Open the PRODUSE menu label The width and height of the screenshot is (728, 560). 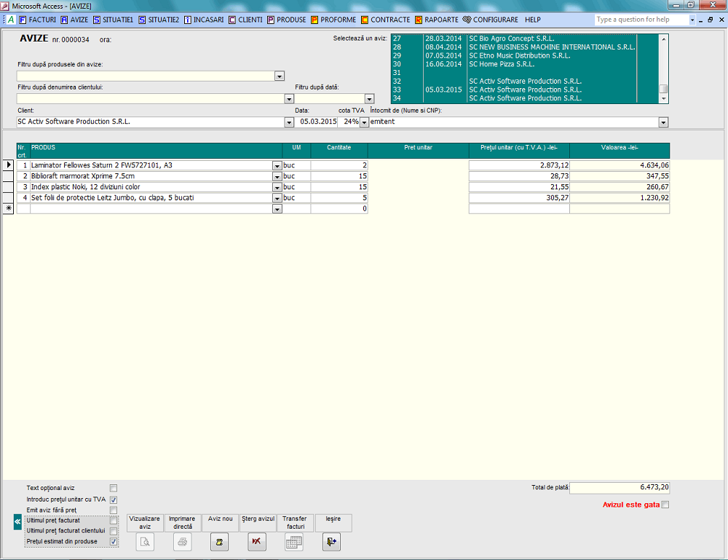[x=292, y=20]
